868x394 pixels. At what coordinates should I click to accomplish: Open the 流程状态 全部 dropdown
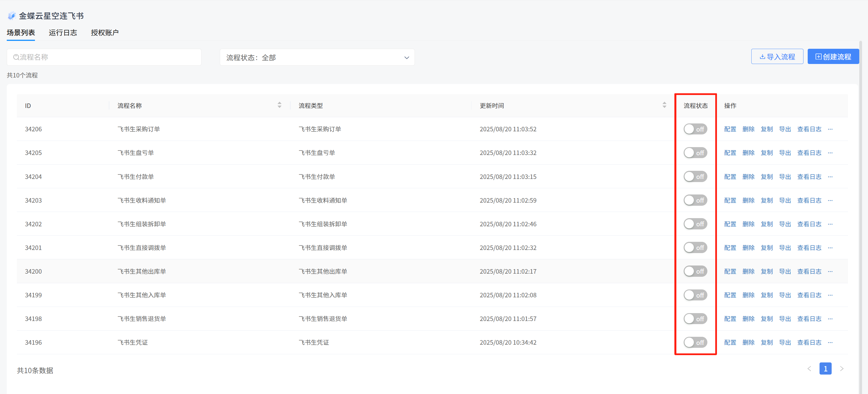pyautogui.click(x=317, y=57)
